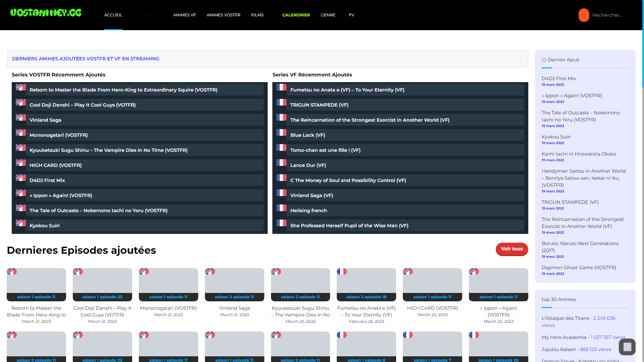Click the flag icon beside Cool Doji Danshi row
The width and height of the screenshot is (644, 362).
(21, 102)
